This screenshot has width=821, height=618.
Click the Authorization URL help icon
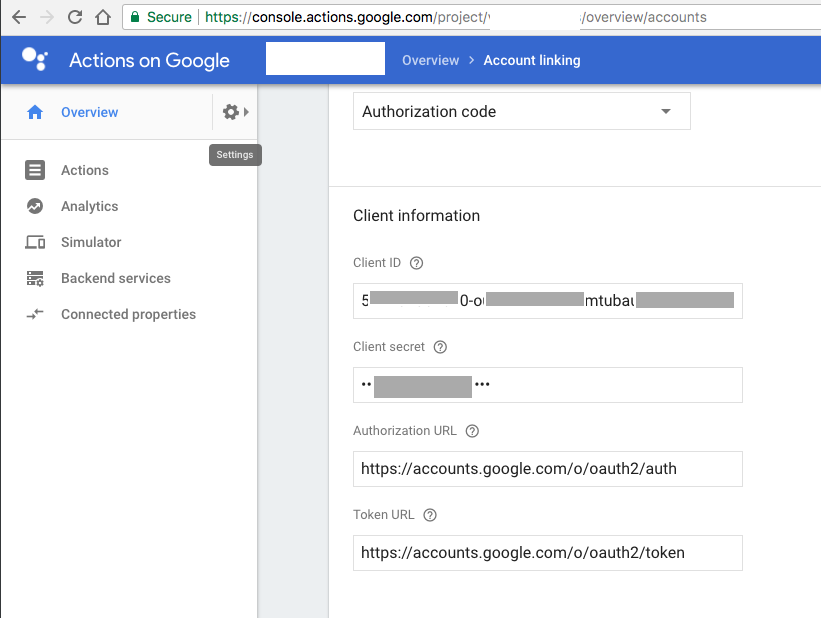tap(473, 431)
